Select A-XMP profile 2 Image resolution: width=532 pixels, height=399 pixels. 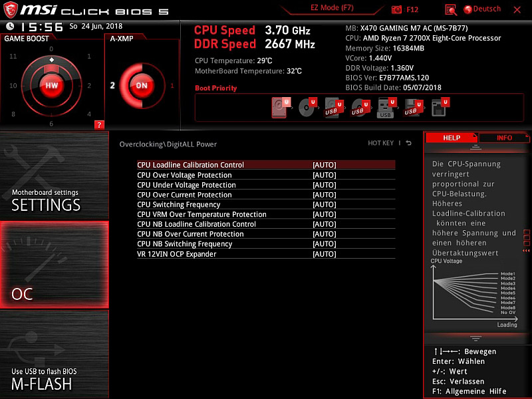click(x=112, y=86)
